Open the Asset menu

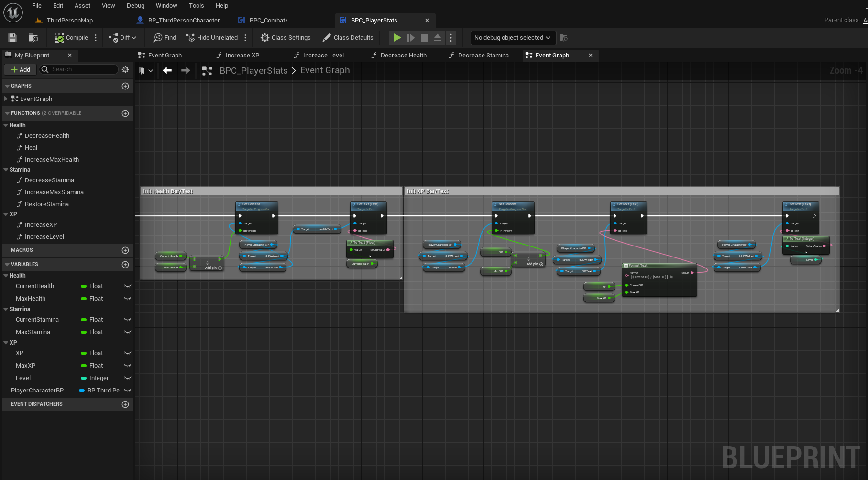[82, 6]
